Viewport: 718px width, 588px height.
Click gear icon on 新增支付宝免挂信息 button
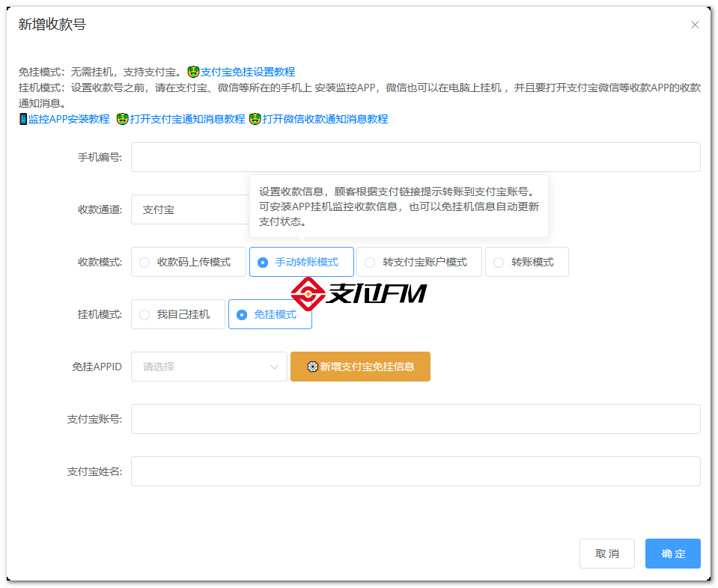pos(312,367)
